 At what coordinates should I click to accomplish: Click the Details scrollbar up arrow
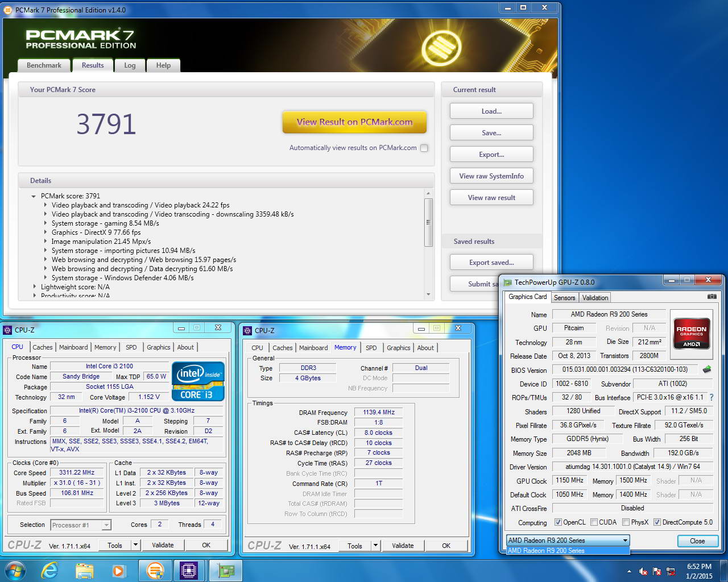coord(428,194)
